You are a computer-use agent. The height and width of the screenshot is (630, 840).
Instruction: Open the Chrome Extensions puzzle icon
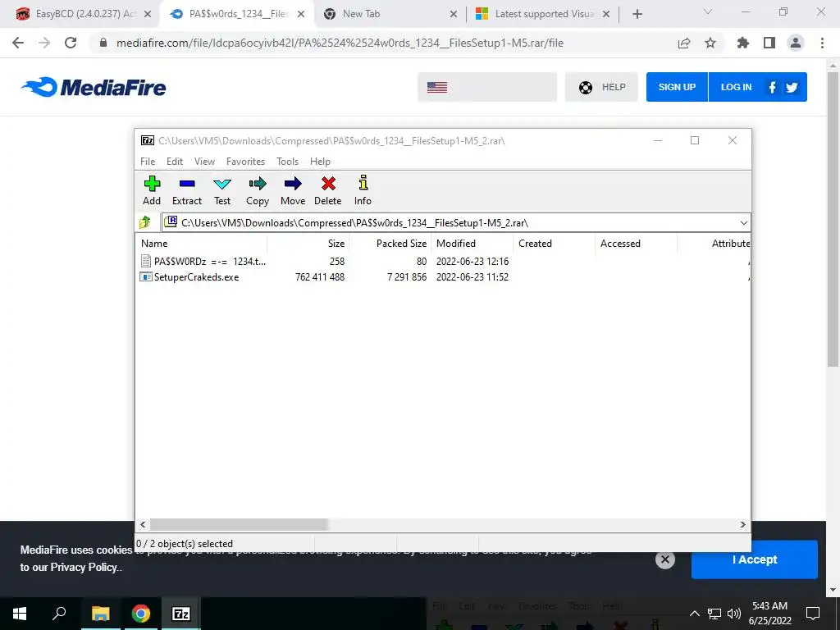[743, 43]
